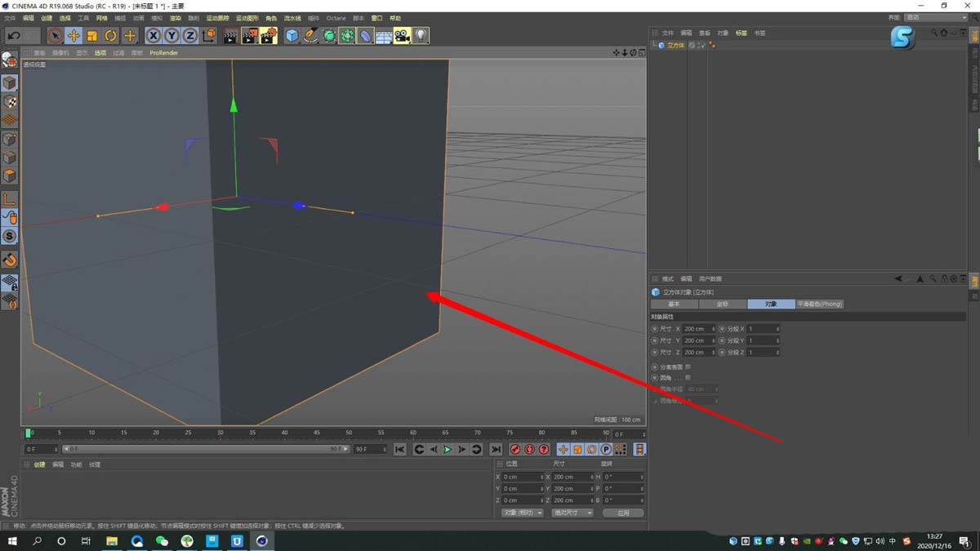Image resolution: width=980 pixels, height=551 pixels.
Task: Open the 渲染 menu
Action: click(x=175, y=18)
